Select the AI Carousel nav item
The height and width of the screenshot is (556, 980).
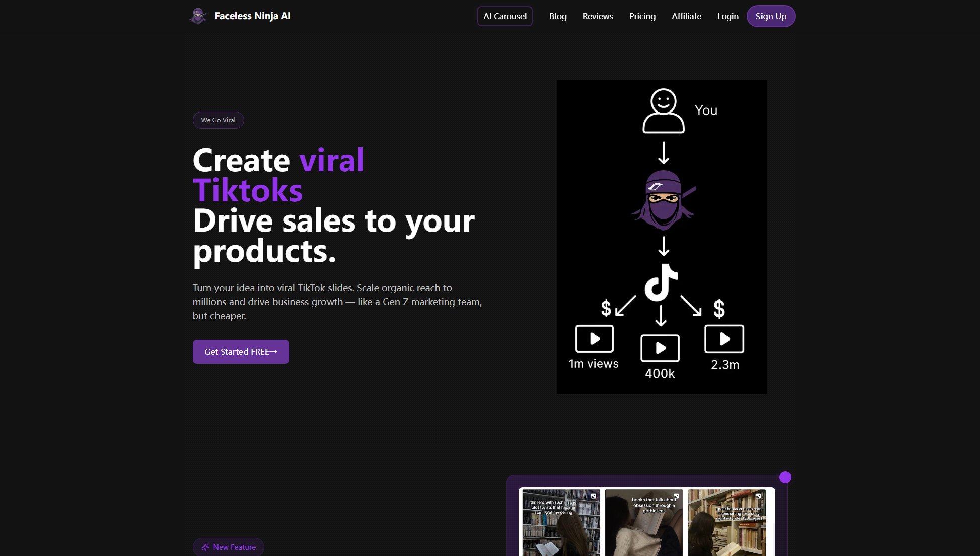point(505,16)
